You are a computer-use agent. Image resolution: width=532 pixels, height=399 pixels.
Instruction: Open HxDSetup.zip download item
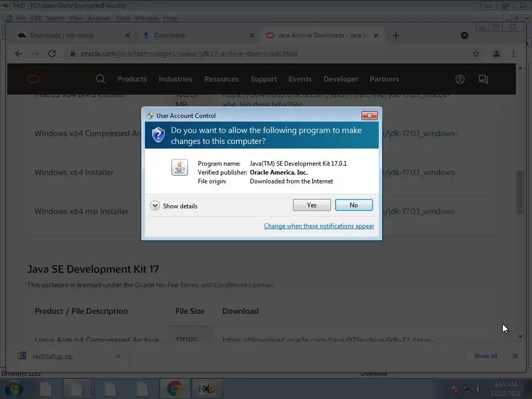pyautogui.click(x=52, y=356)
